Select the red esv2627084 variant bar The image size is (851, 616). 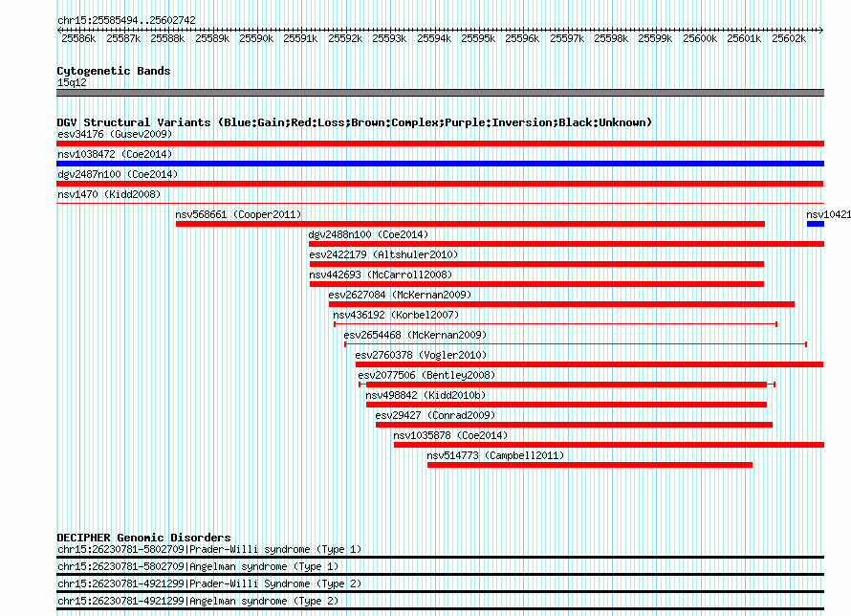[x=561, y=304]
